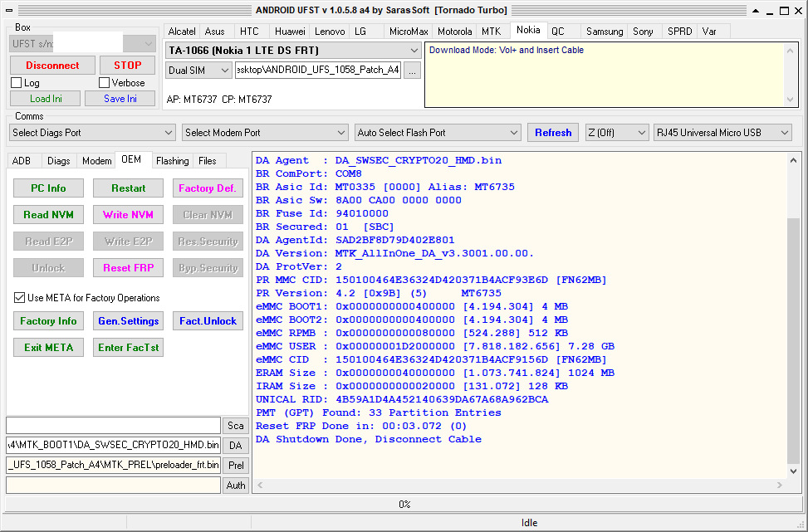Viewport: 808px width, 532px height.
Task: Click the DA file button
Action: click(x=236, y=446)
